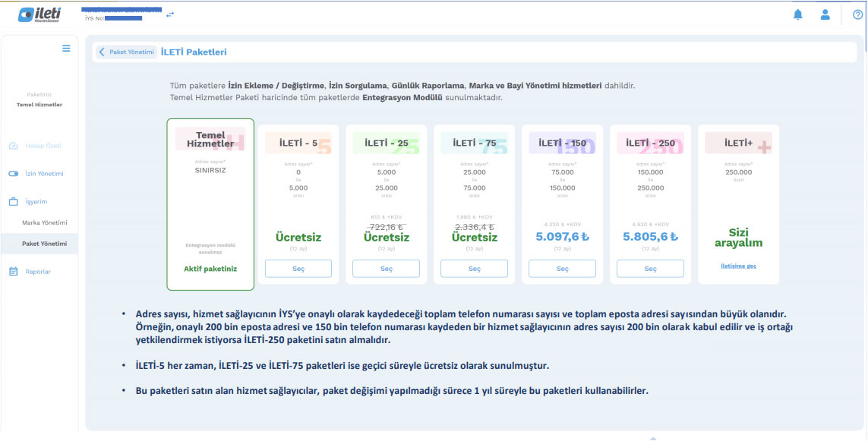The width and height of the screenshot is (868, 441).
Task: Click the Aktif paketiniz label
Action: pos(210,269)
